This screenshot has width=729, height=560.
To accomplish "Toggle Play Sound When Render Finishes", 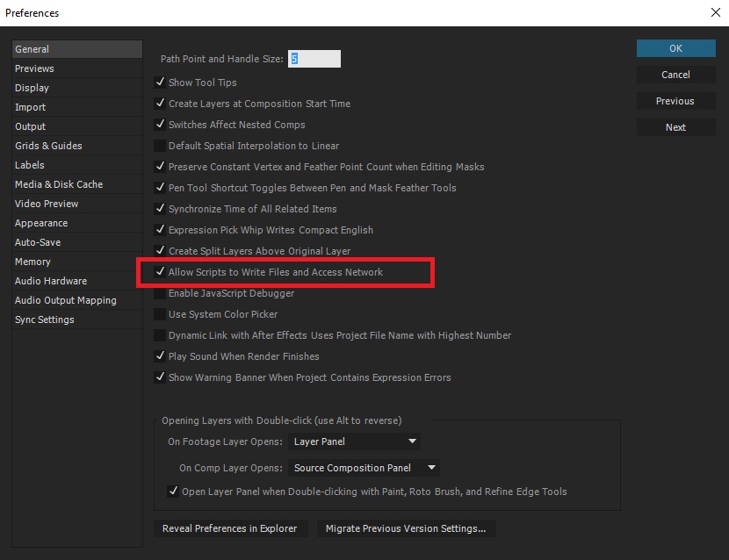I will tap(160, 356).
